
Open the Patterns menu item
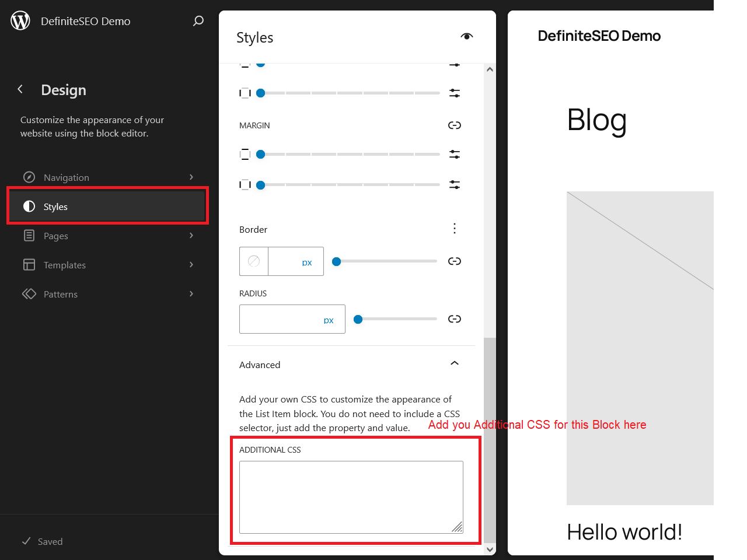pyautogui.click(x=108, y=294)
